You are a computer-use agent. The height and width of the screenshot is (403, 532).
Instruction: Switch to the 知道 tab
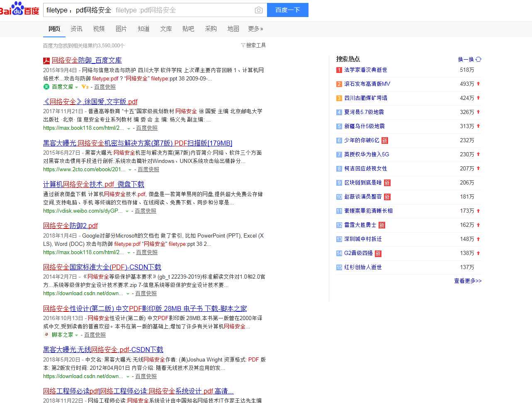point(143,29)
